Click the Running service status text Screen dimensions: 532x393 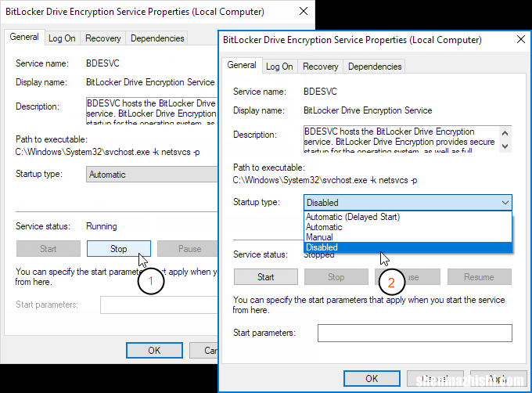pos(102,226)
